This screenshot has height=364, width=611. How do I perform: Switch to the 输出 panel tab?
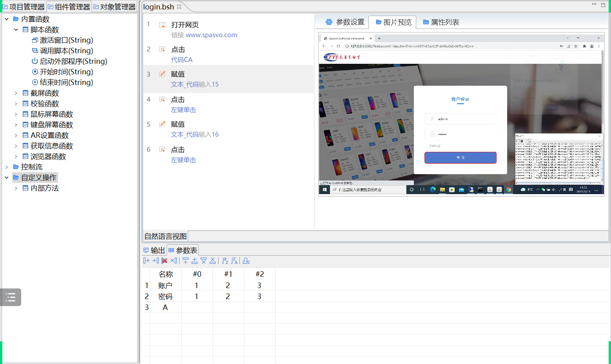click(154, 250)
